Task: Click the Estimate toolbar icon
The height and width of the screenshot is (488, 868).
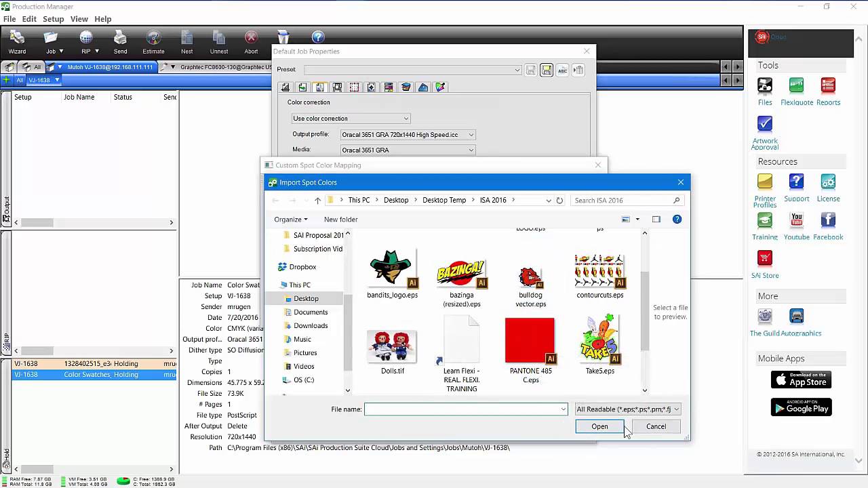Action: [x=153, y=43]
